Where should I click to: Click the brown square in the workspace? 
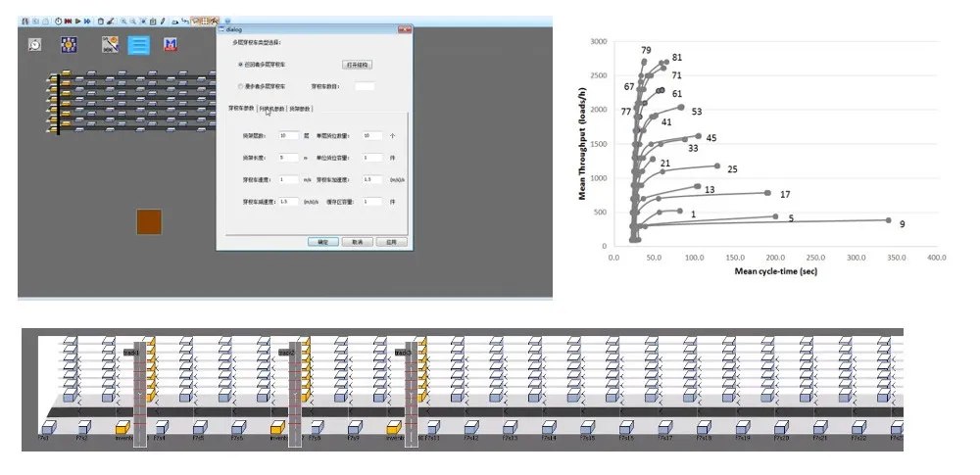point(149,221)
